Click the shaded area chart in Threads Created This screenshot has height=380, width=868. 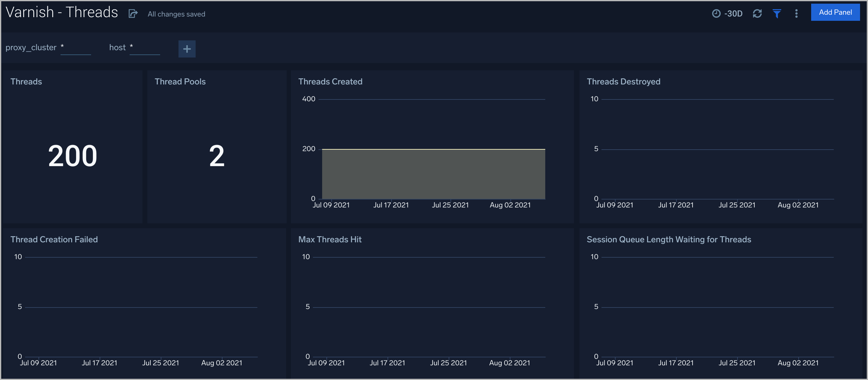point(433,174)
